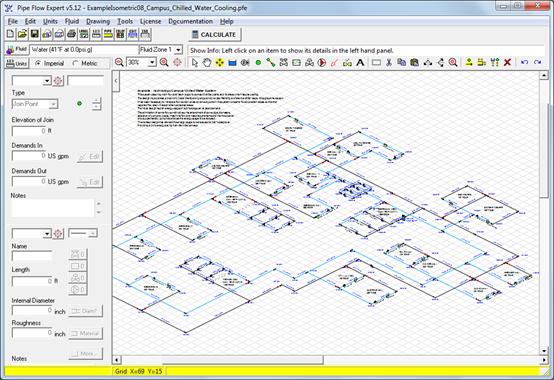
Task: Open the 30% zoom level dropdown
Action: pos(152,63)
